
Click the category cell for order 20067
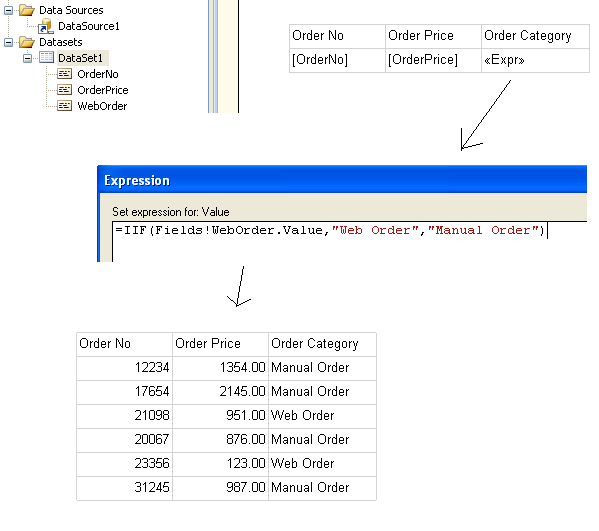click(322, 440)
